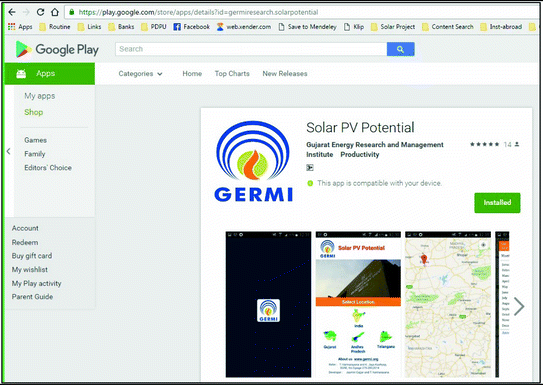Click the green Installed button
This screenshot has height=385, width=543.
(x=497, y=203)
